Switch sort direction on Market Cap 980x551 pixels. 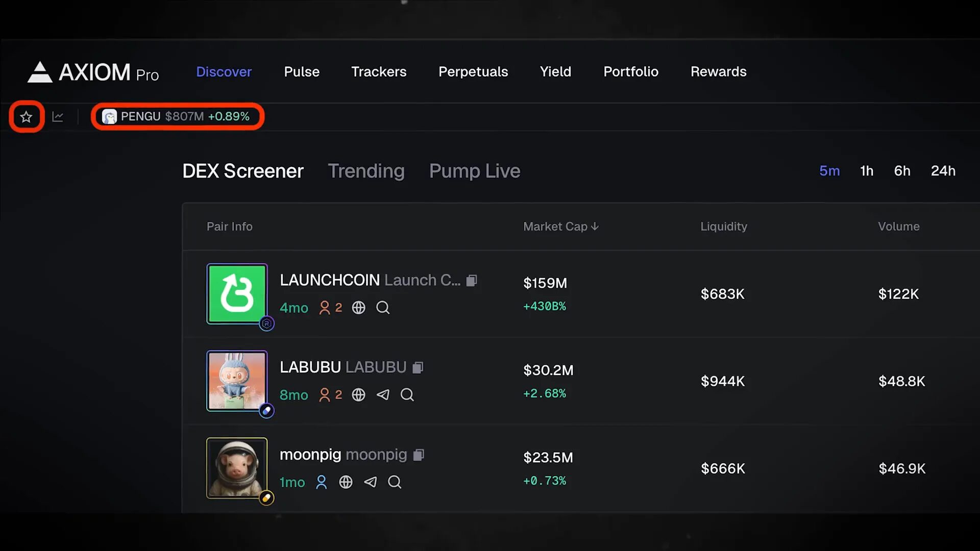(560, 227)
